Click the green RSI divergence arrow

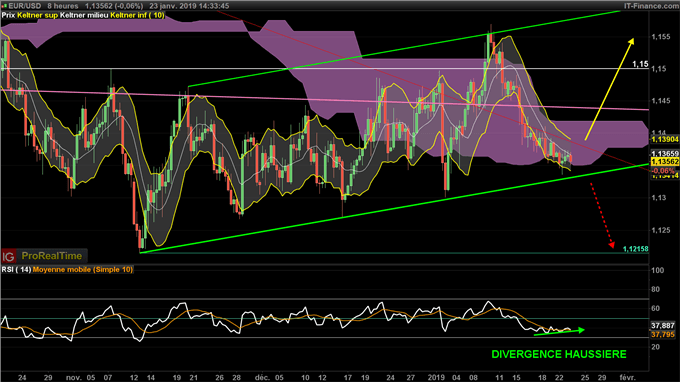point(559,332)
